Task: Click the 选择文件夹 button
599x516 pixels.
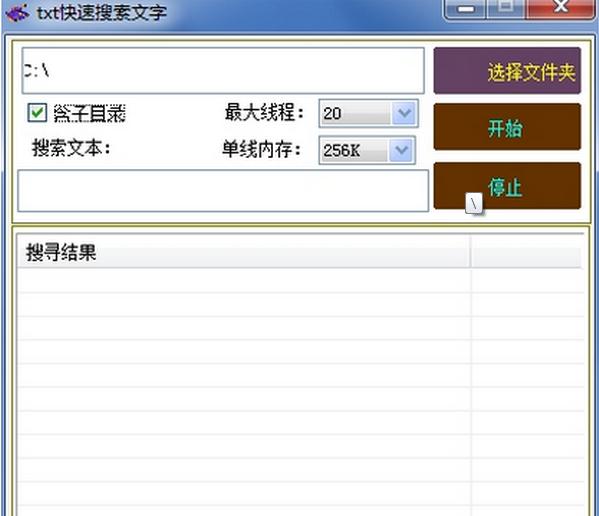Action: coord(507,71)
